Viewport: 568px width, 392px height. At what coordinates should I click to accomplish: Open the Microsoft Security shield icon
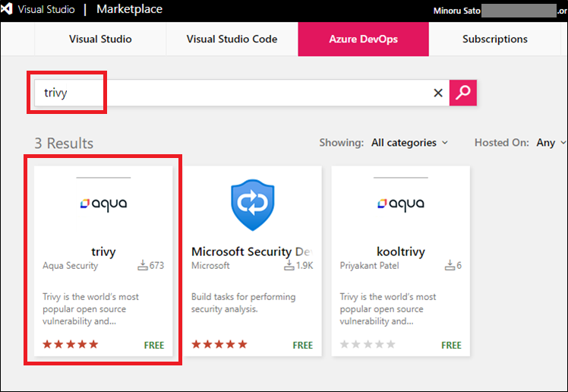253,204
